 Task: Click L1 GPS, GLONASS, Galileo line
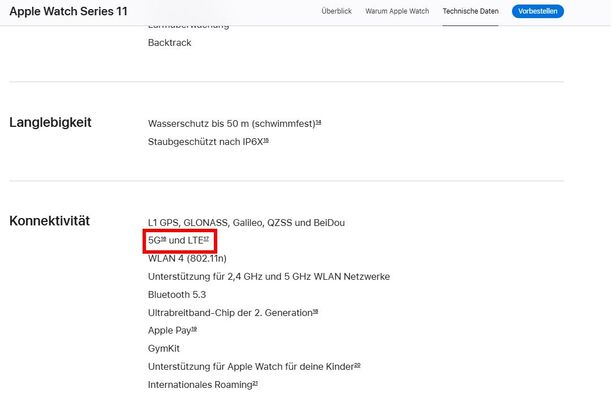click(246, 223)
